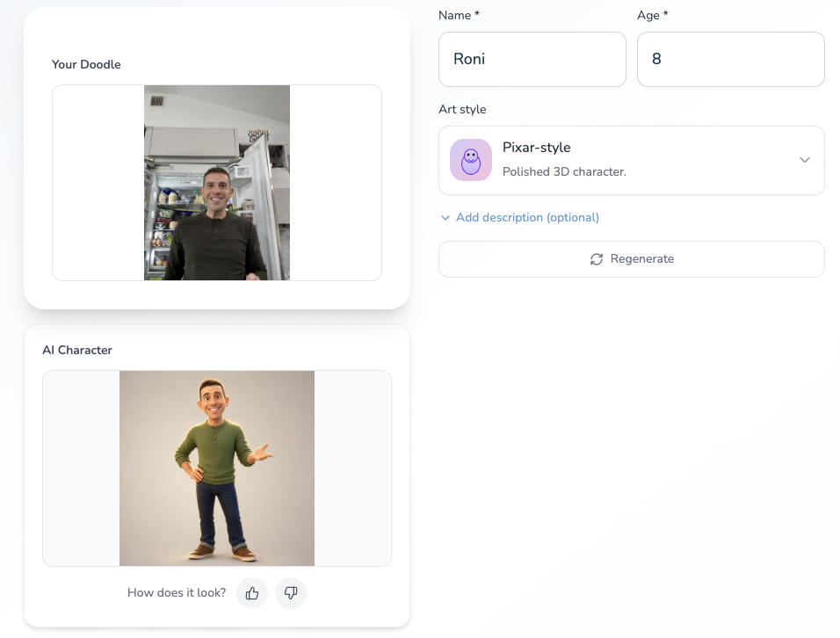Click the chevron beside Add description

point(445,218)
